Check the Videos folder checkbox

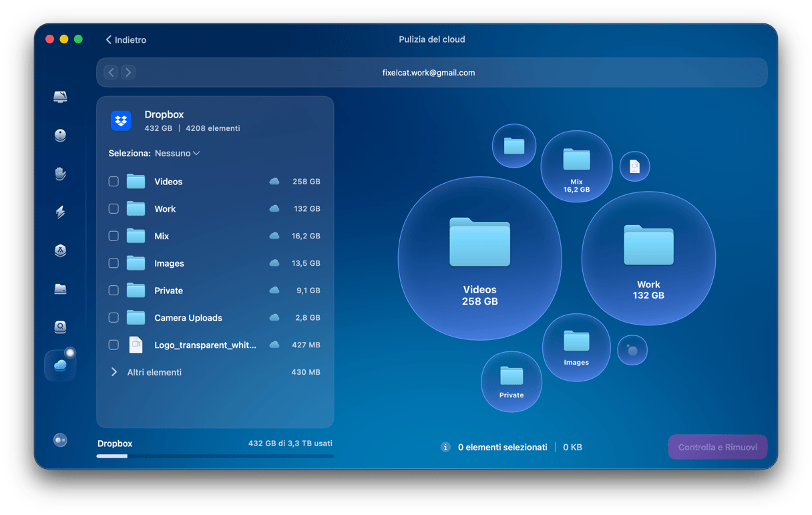click(114, 182)
